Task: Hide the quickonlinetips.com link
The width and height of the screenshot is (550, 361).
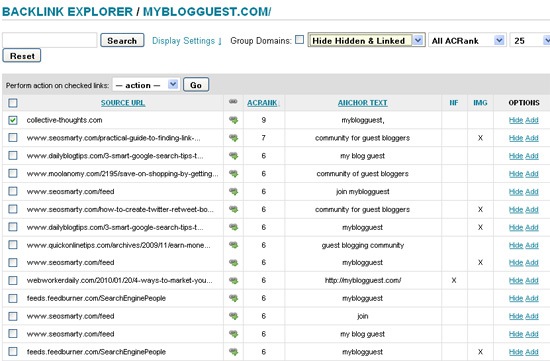Action: (x=516, y=245)
